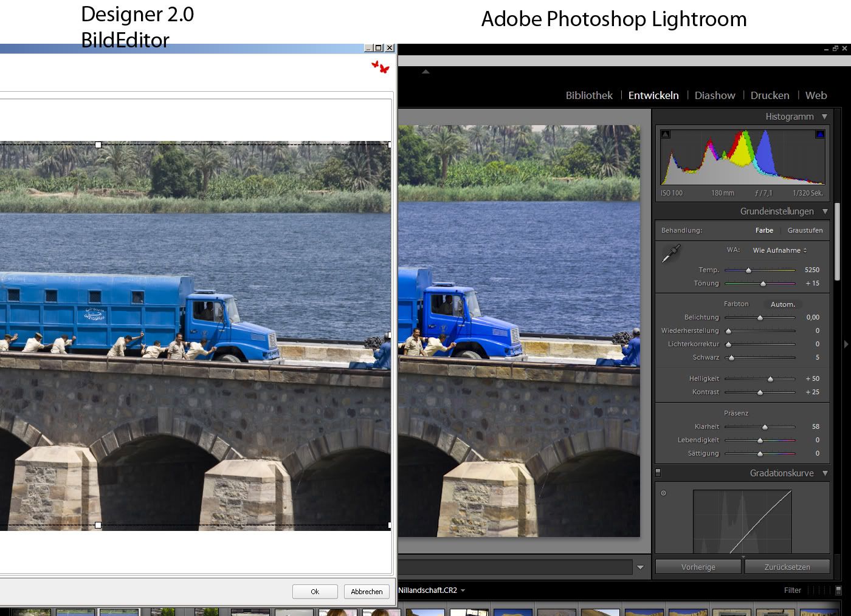This screenshot has height=616, width=851.
Task: Adjust the Schwarz slider handle
Action: pos(731,358)
